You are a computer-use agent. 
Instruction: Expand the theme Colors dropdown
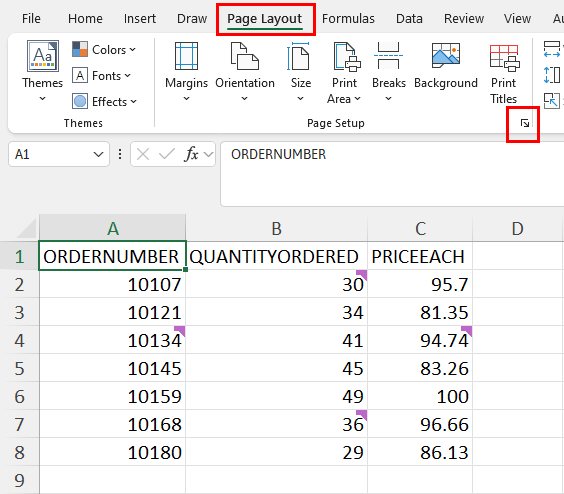pos(104,49)
